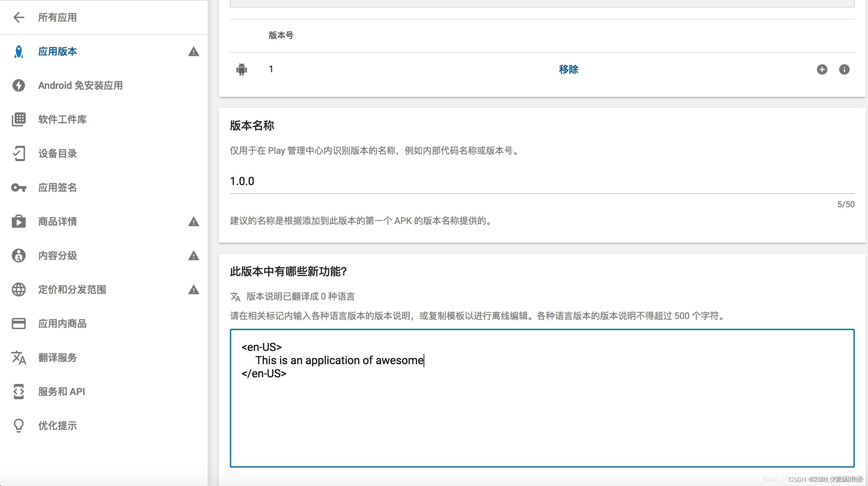The height and width of the screenshot is (486, 868).
Task: Click the plus circle icon in version row
Action: pyautogui.click(x=822, y=69)
